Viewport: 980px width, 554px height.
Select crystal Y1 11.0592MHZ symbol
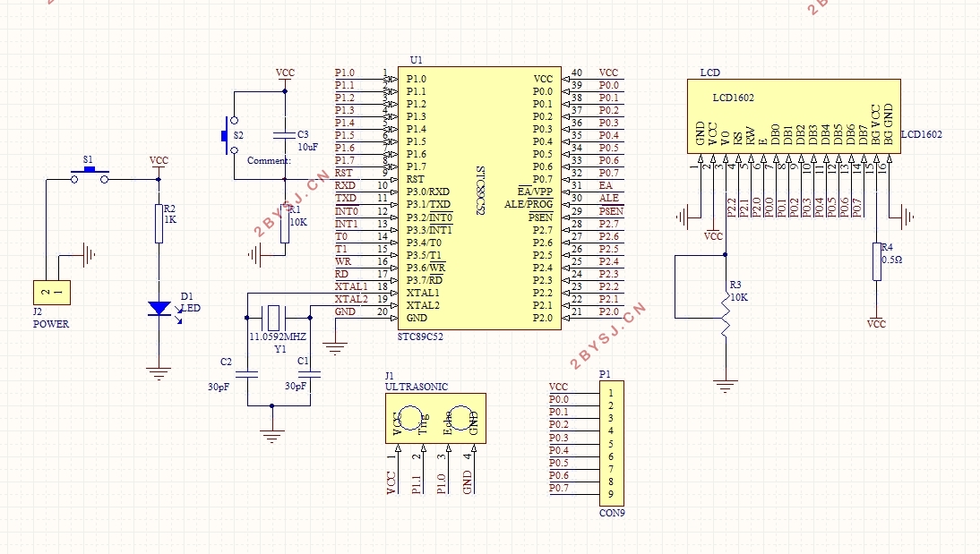click(x=273, y=318)
